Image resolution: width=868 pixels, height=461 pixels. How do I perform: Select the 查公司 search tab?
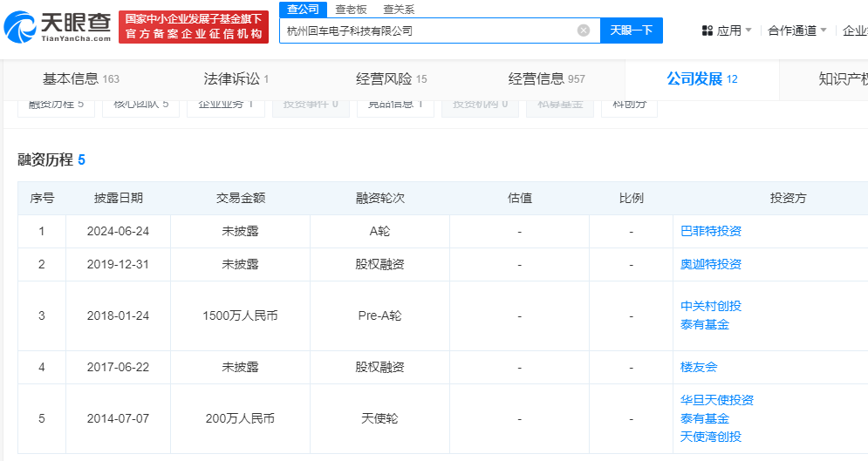[304, 9]
